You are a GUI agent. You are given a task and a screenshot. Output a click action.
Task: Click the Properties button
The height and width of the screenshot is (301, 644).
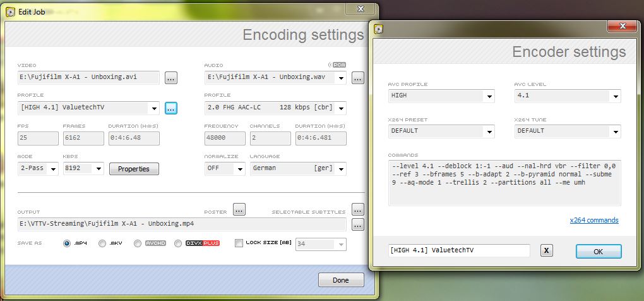134,169
